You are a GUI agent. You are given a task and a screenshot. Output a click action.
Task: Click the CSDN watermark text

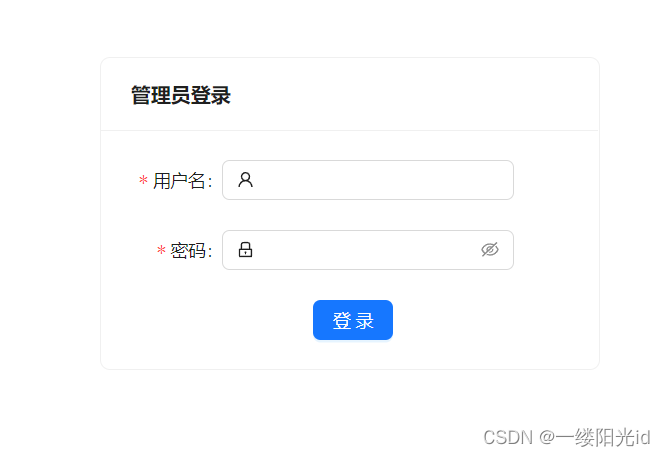[508, 437]
